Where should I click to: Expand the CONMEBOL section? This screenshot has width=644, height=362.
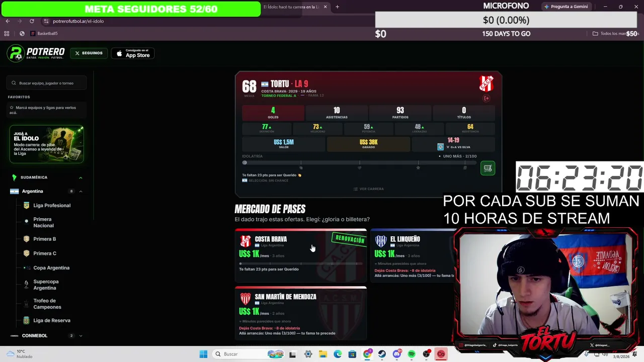(x=80, y=335)
